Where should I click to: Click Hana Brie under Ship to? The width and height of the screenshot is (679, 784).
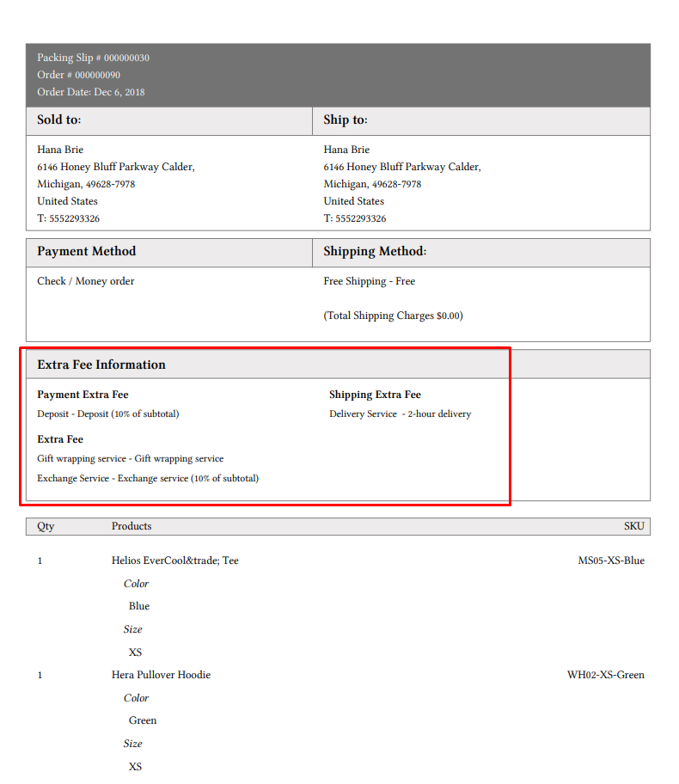[347, 150]
